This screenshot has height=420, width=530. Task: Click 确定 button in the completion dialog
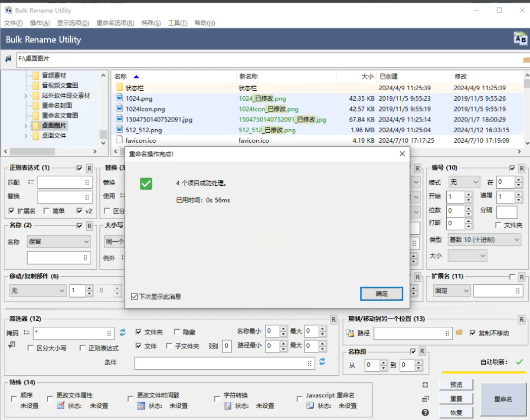point(381,294)
